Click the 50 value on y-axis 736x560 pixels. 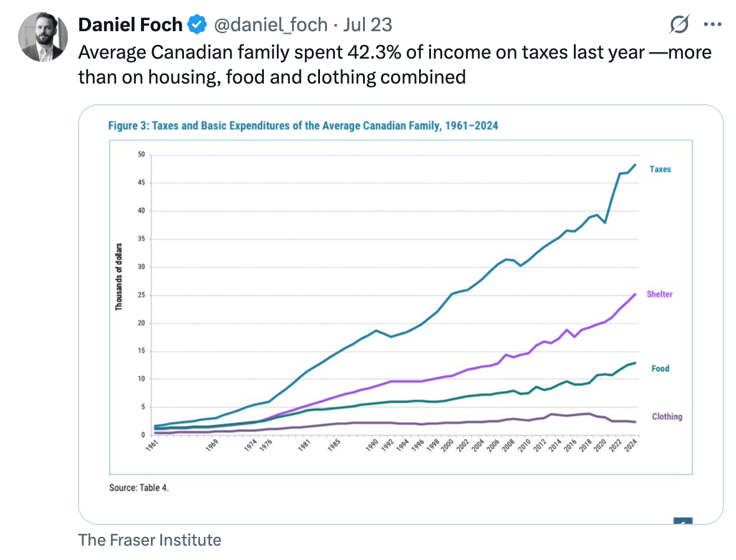tap(142, 155)
